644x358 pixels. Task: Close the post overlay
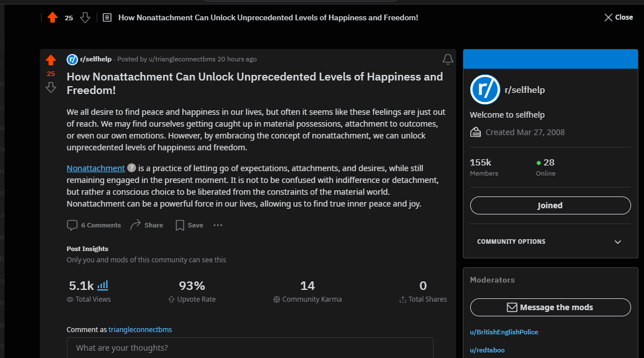[x=619, y=17]
